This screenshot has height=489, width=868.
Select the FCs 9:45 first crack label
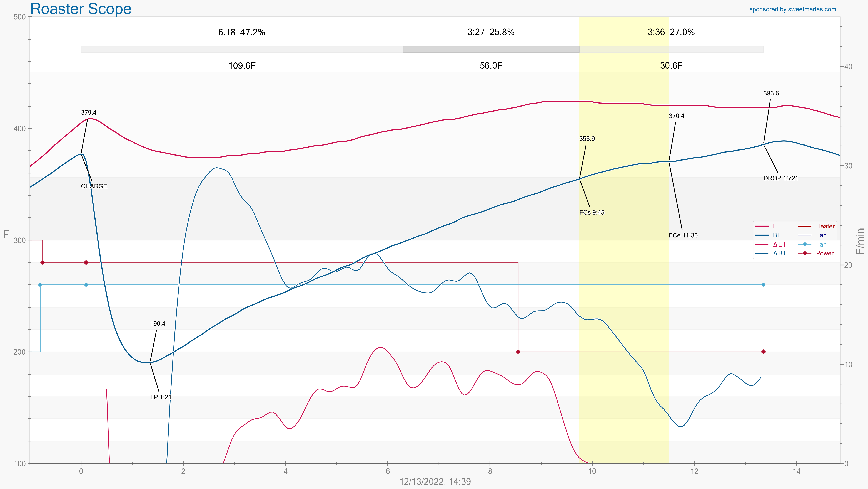[592, 212]
